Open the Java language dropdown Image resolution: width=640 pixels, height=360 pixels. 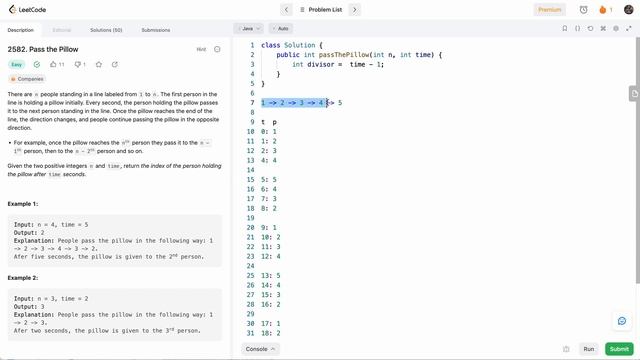coord(249,29)
